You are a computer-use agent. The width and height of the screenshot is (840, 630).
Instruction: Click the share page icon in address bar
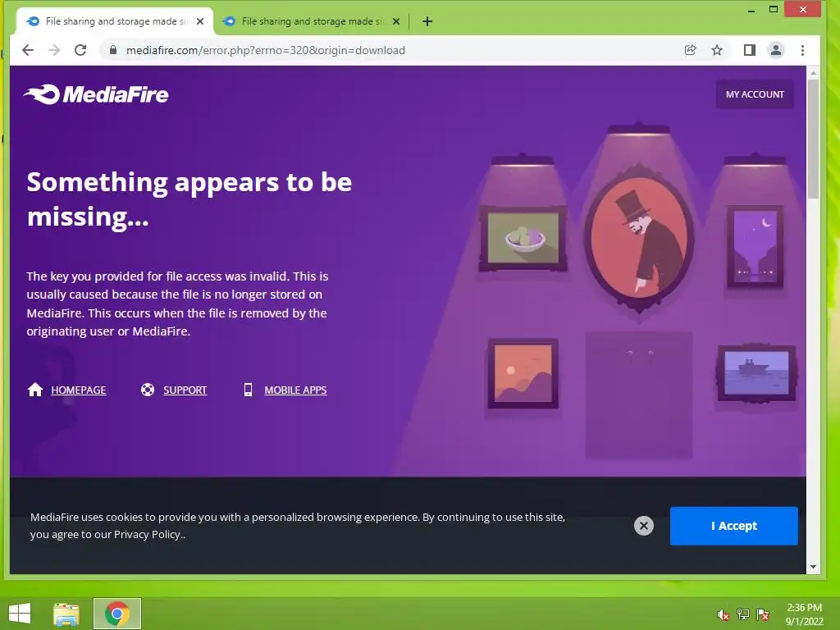(x=691, y=50)
